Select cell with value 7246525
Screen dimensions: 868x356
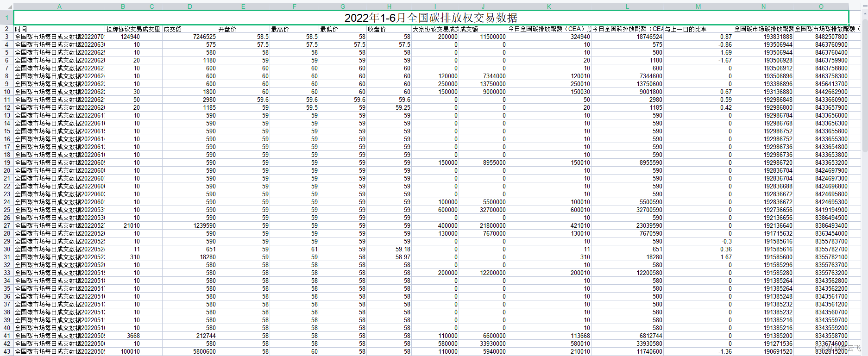[x=190, y=37]
